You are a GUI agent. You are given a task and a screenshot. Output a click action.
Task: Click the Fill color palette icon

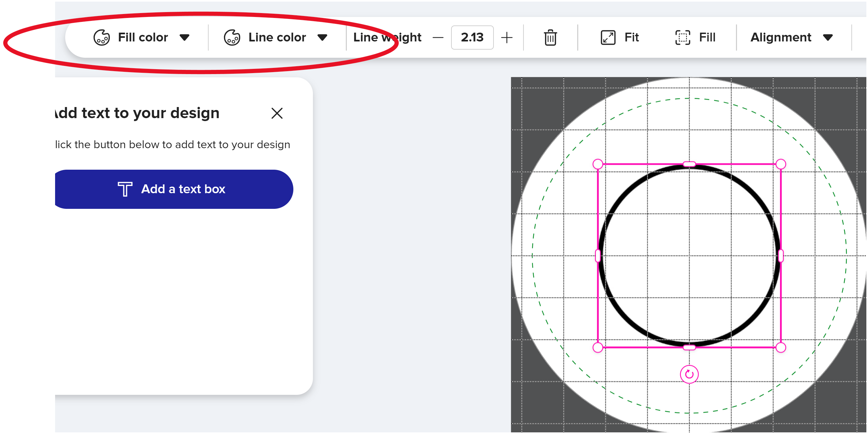coord(101,38)
